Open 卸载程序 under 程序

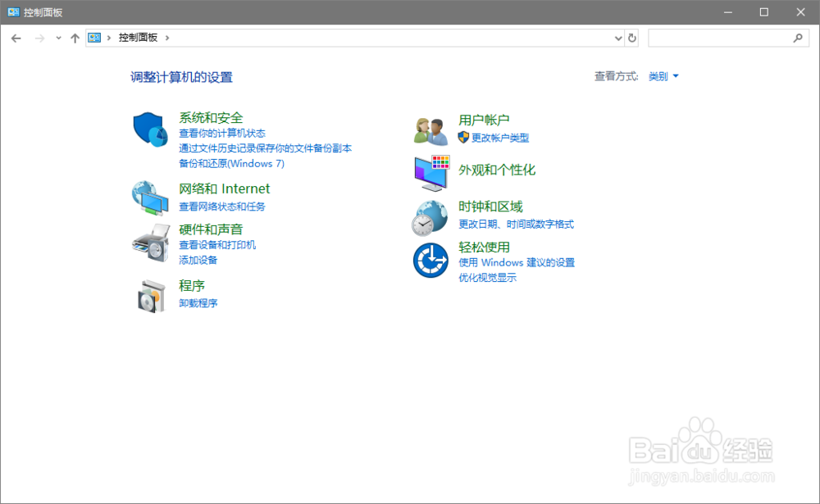tap(198, 302)
